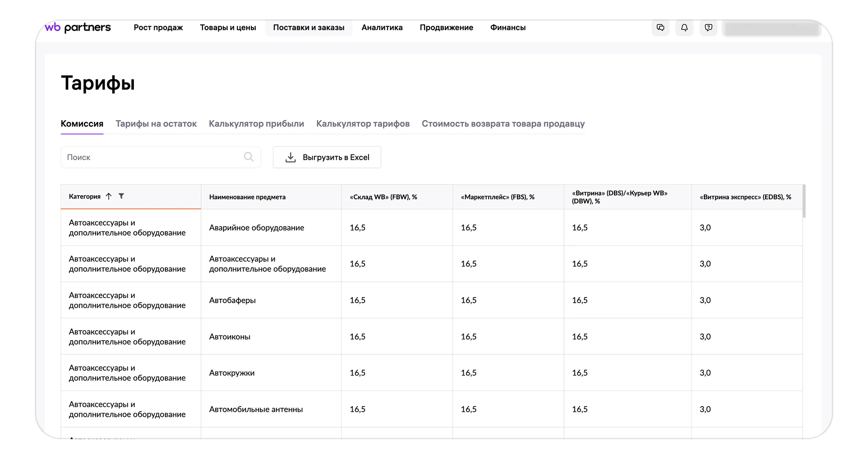Click into the Поиск search field
This screenshot has height=456, width=868.
(x=153, y=158)
